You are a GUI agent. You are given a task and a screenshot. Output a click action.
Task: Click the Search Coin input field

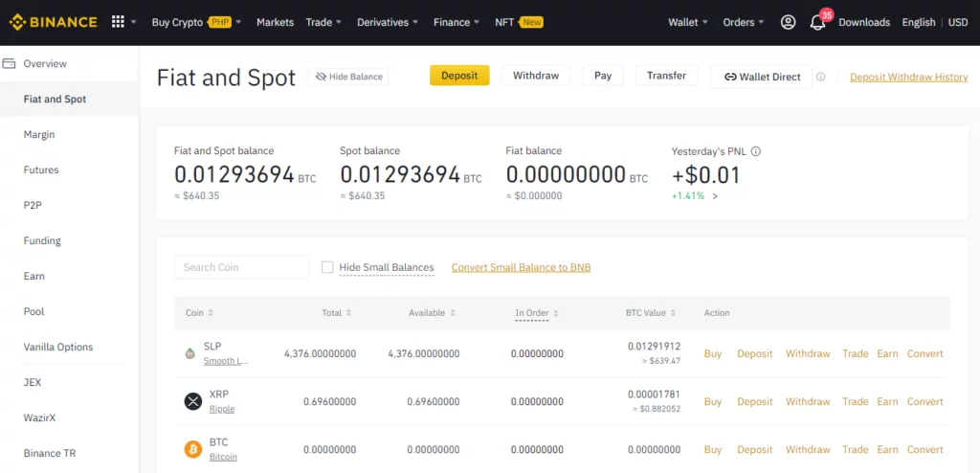(242, 267)
